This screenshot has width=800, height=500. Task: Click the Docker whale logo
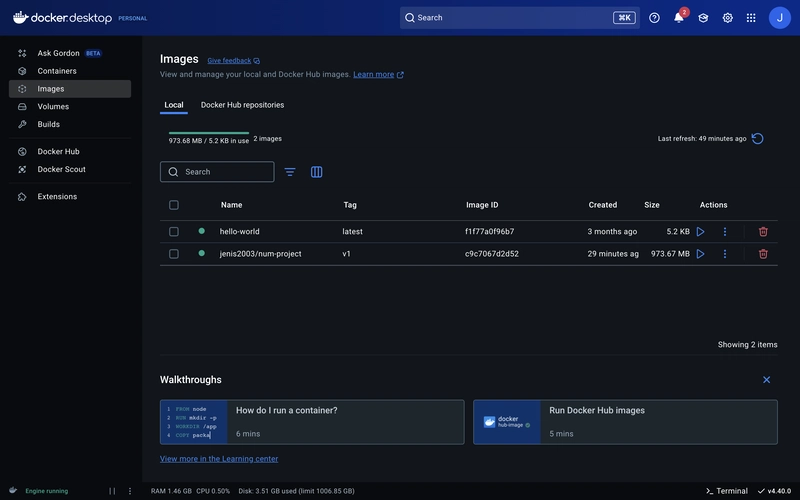click(x=20, y=17)
